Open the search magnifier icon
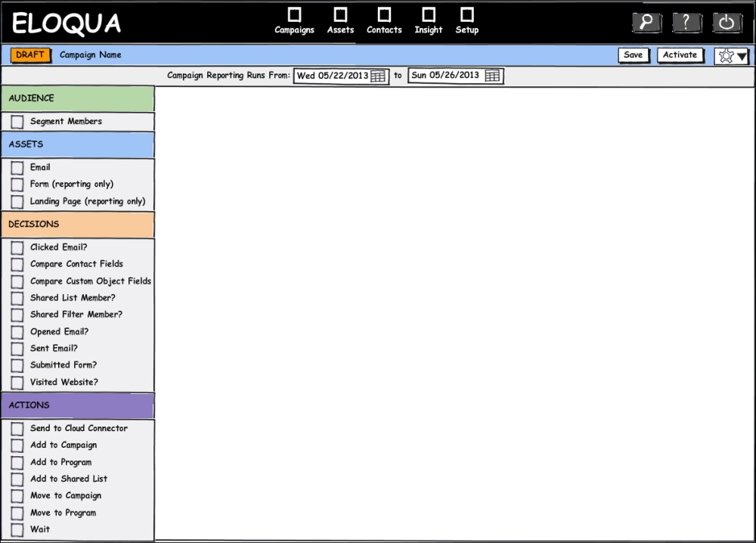The height and width of the screenshot is (543, 756). [x=646, y=22]
